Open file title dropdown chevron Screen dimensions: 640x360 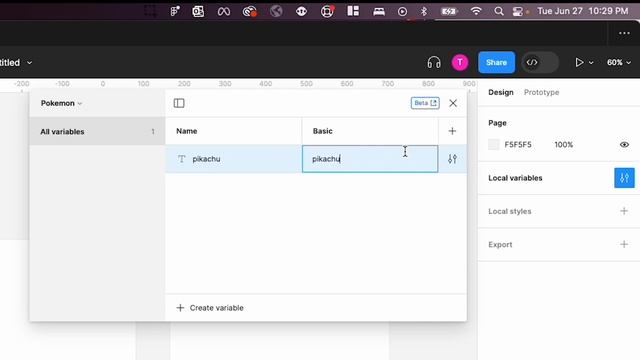29,63
